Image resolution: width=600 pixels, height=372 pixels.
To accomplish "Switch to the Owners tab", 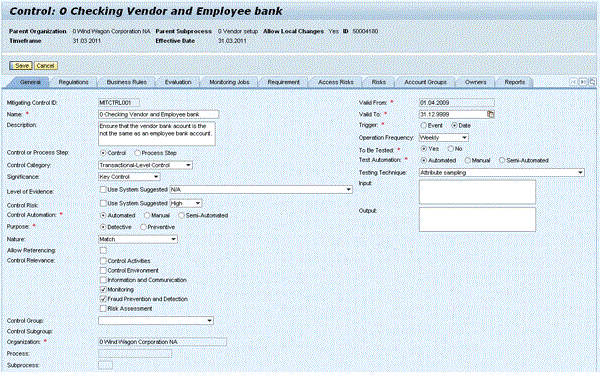I will point(476,82).
